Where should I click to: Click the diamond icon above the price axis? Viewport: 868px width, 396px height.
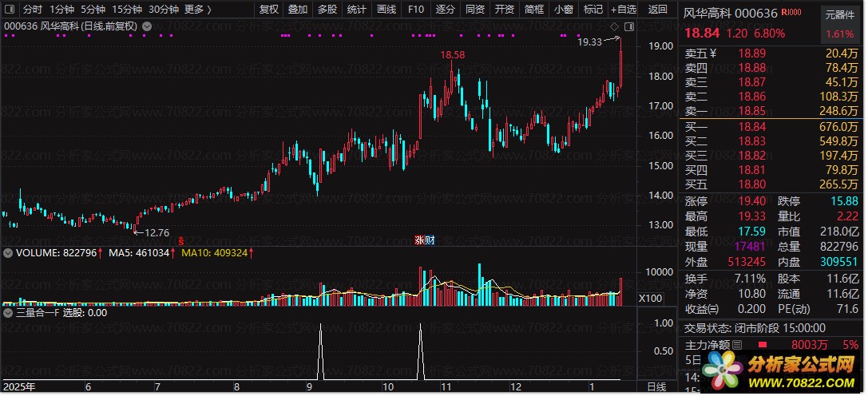(x=615, y=26)
